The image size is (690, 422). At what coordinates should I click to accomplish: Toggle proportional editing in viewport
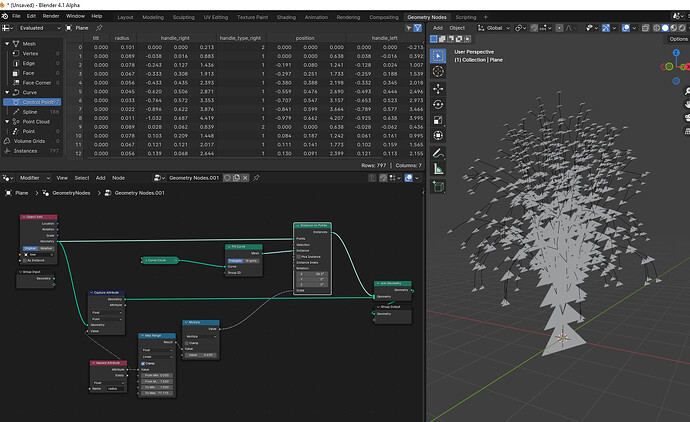[x=559, y=28]
